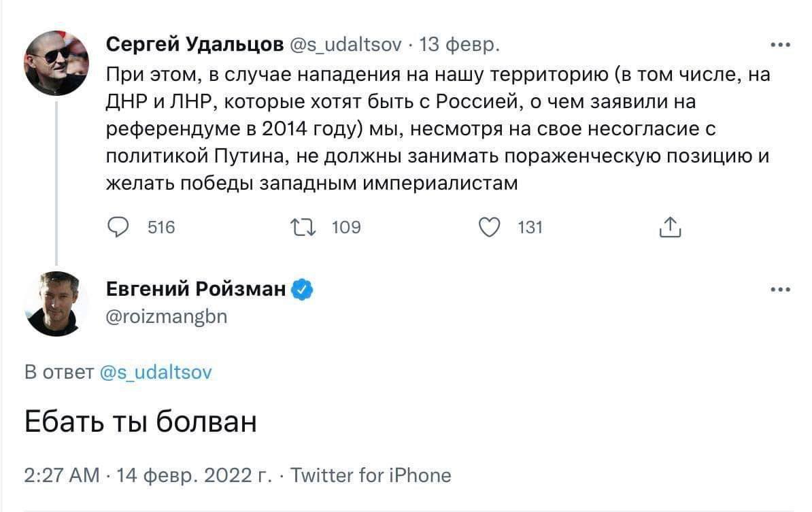Click the gray @s_udaltsov handle beside the name
This screenshot has width=812, height=512.
point(347,46)
